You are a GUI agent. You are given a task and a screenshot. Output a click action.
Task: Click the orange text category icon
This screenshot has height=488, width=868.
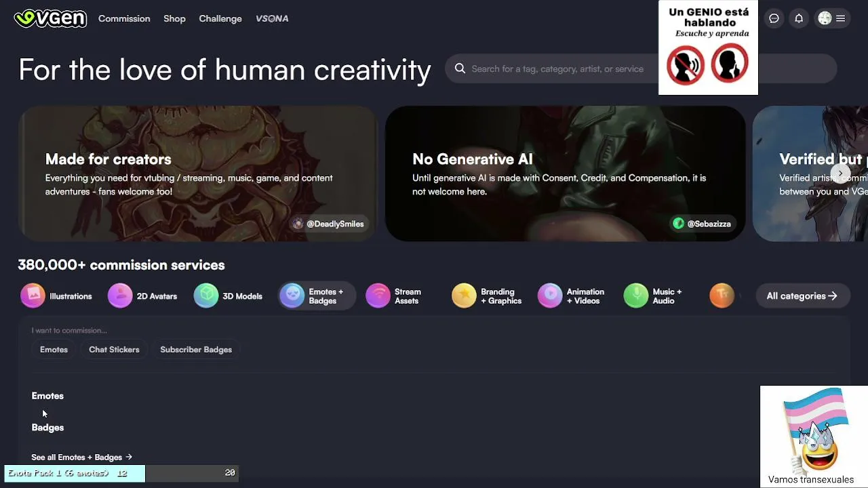click(722, 296)
